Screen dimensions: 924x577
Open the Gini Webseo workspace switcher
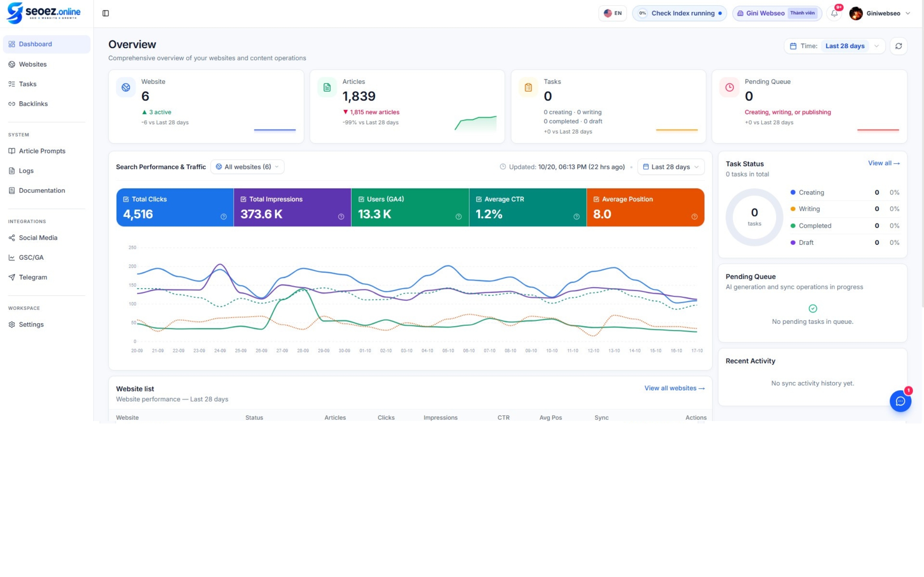777,13
